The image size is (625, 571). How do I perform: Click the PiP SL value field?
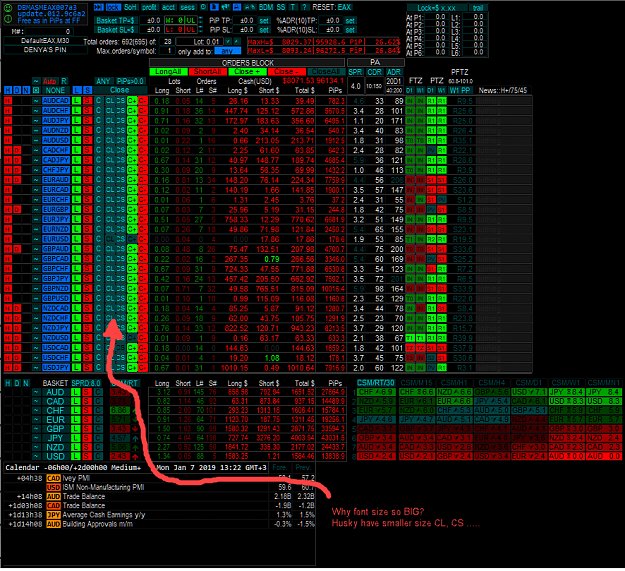[x=245, y=30]
